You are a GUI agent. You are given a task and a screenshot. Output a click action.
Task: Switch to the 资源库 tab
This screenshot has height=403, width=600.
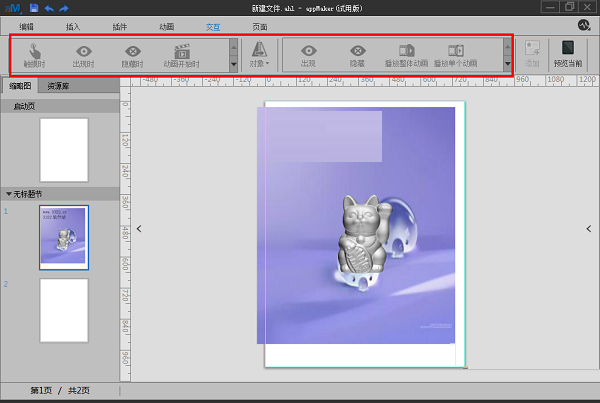click(x=59, y=87)
